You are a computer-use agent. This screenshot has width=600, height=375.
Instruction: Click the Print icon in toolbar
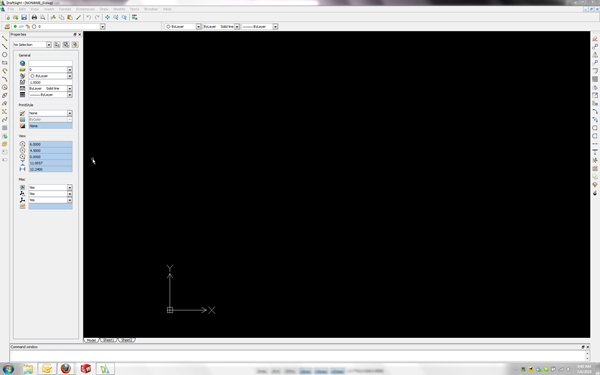pos(34,17)
